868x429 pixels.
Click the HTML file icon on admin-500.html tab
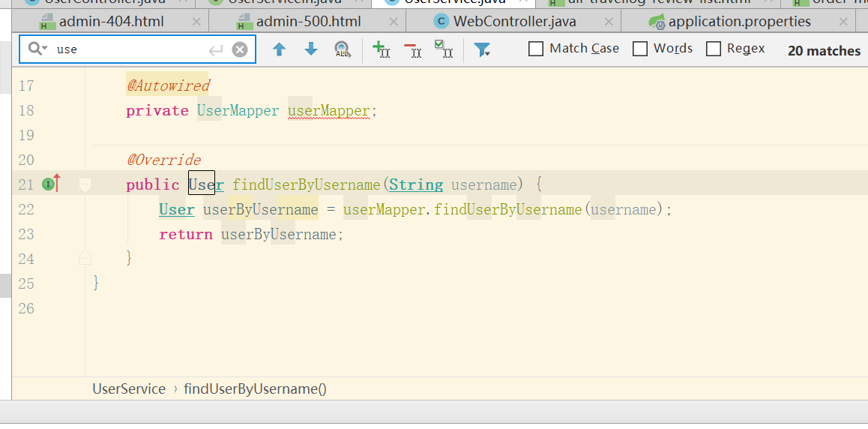tap(244, 22)
